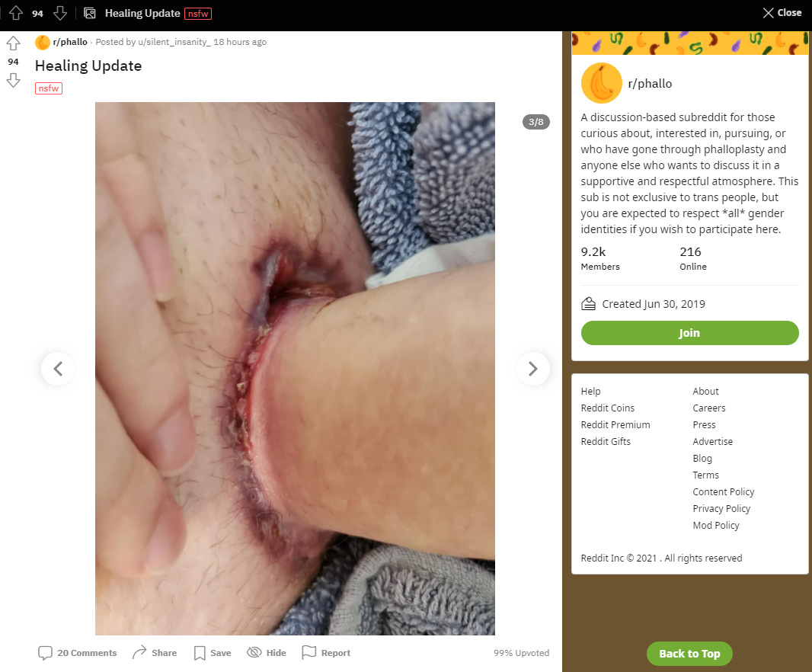Hide this post
This screenshot has width=812, height=672.
(x=267, y=653)
